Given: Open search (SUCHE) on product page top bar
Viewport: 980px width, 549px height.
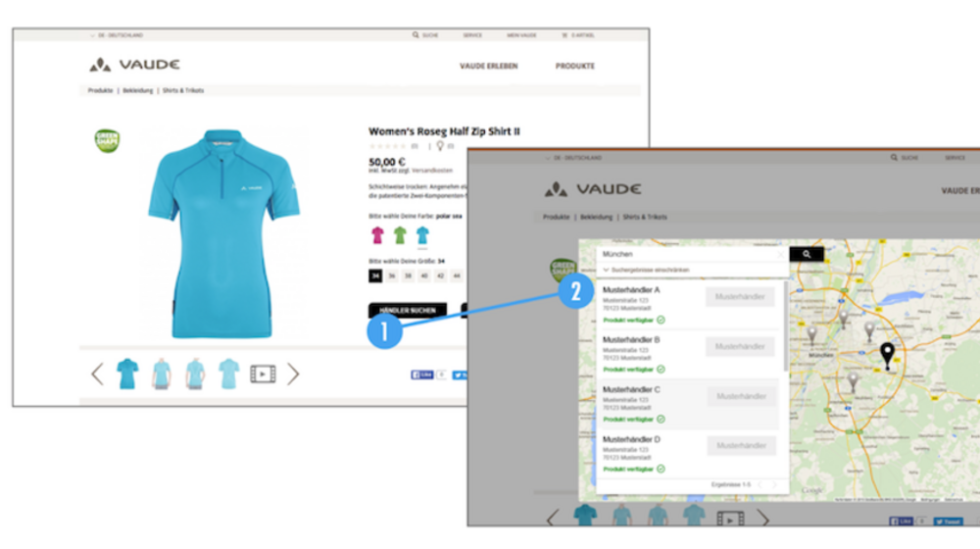Looking at the screenshot, I should click(x=425, y=35).
